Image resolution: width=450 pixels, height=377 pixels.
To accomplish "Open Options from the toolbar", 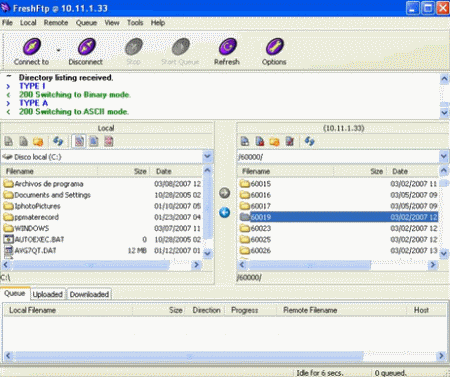I will [275, 46].
